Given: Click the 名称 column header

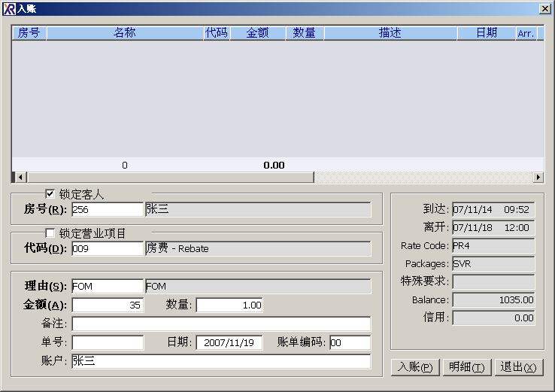Looking at the screenshot, I should [125, 33].
